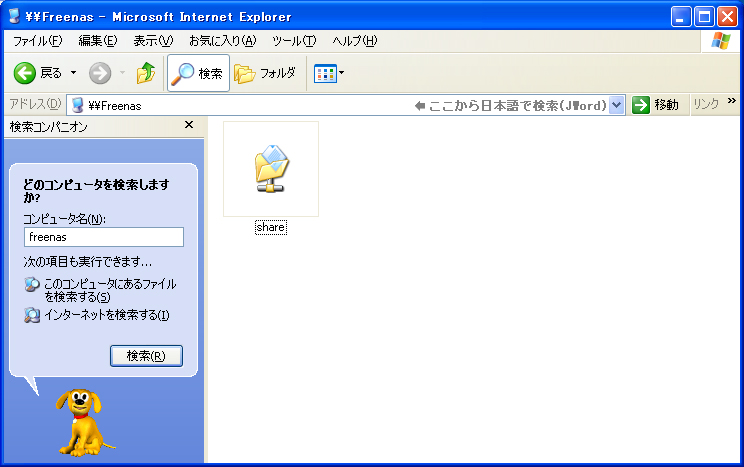Open the お気に入り(A) menu
The width and height of the screenshot is (744, 467).
(x=223, y=41)
